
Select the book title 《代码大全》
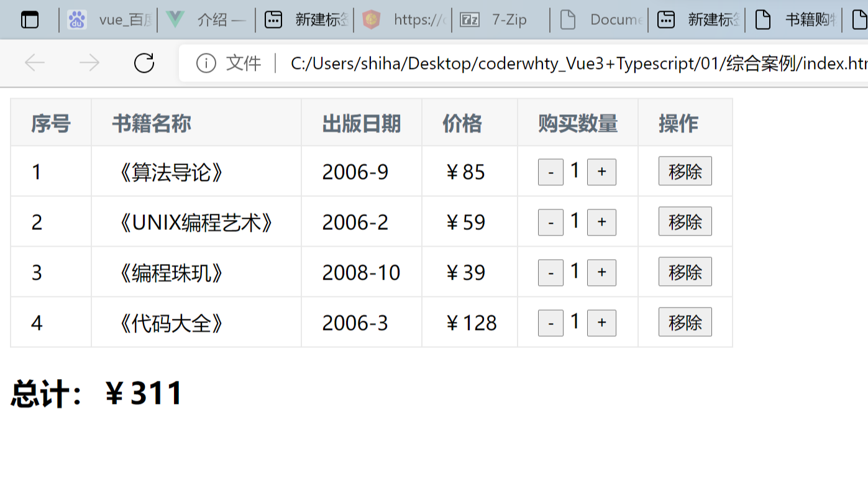171,323
